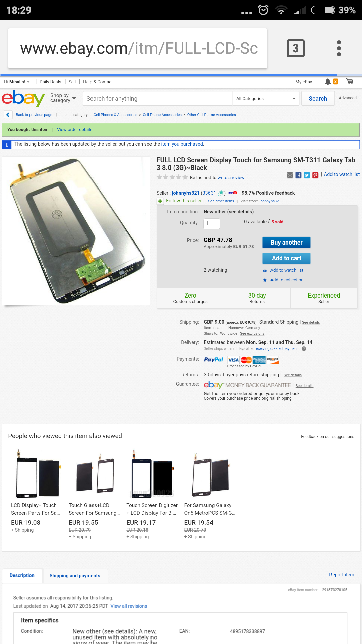Viewport: 362px width, 644px height.
Task: Click the Buy another button
Action: tap(286, 243)
